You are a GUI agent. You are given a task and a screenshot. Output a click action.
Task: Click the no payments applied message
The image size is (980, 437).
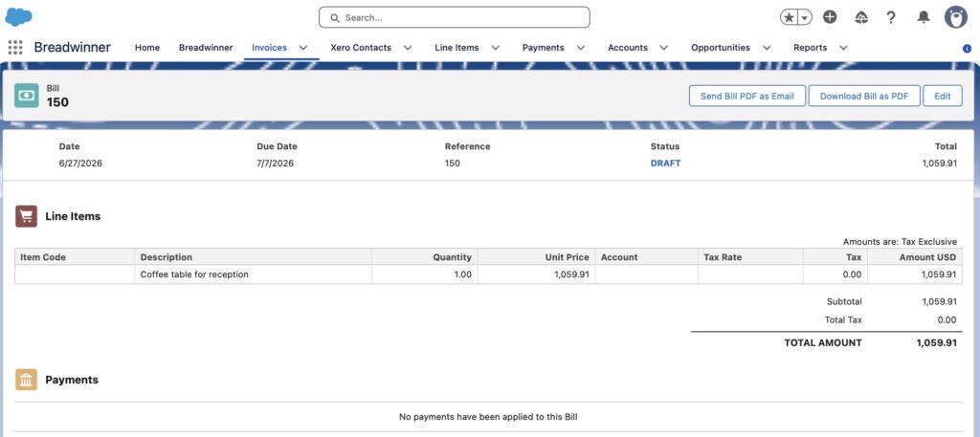click(x=489, y=416)
